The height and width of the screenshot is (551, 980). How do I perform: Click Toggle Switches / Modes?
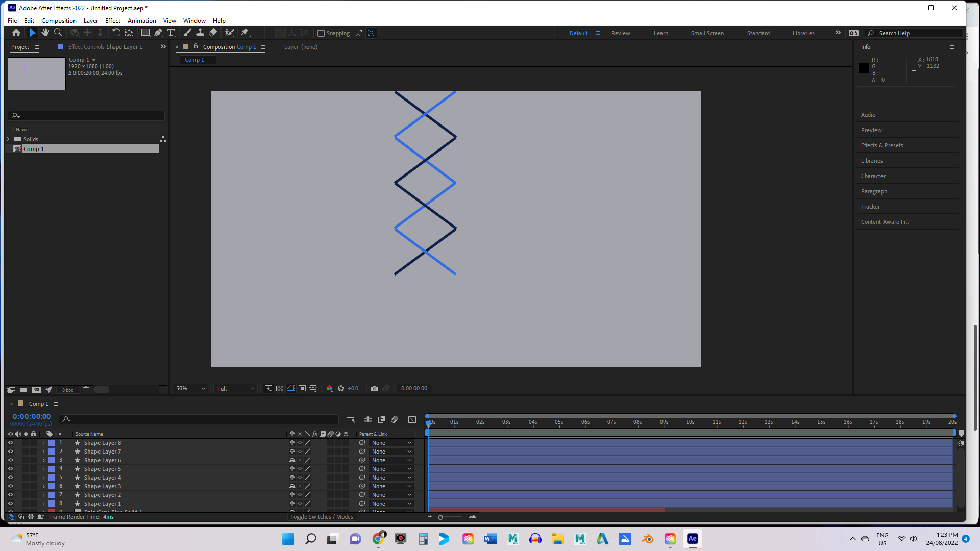(322, 517)
